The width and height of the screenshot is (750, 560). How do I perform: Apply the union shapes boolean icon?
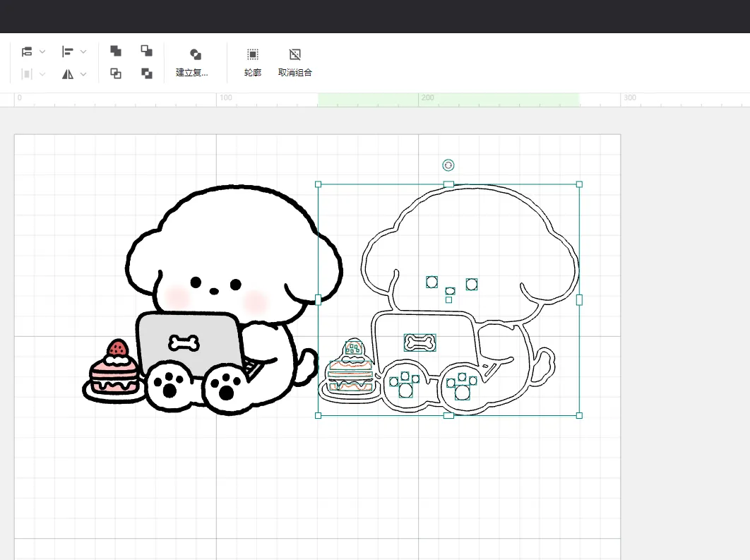click(116, 51)
